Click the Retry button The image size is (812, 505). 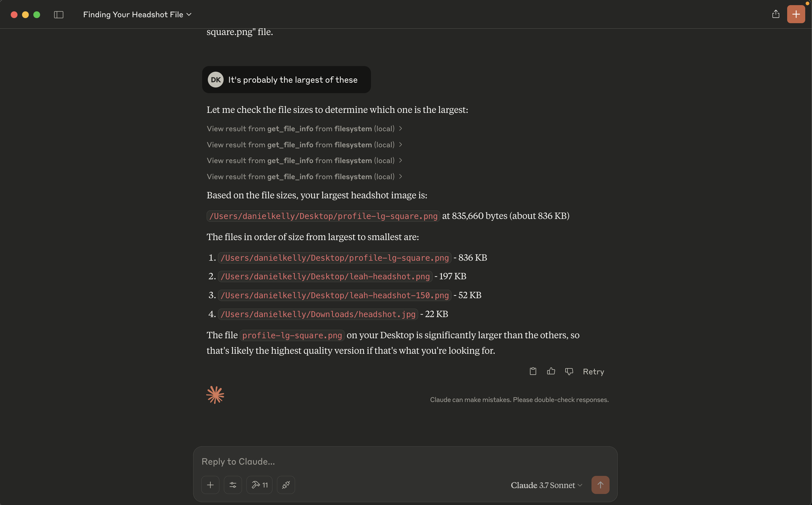click(593, 371)
